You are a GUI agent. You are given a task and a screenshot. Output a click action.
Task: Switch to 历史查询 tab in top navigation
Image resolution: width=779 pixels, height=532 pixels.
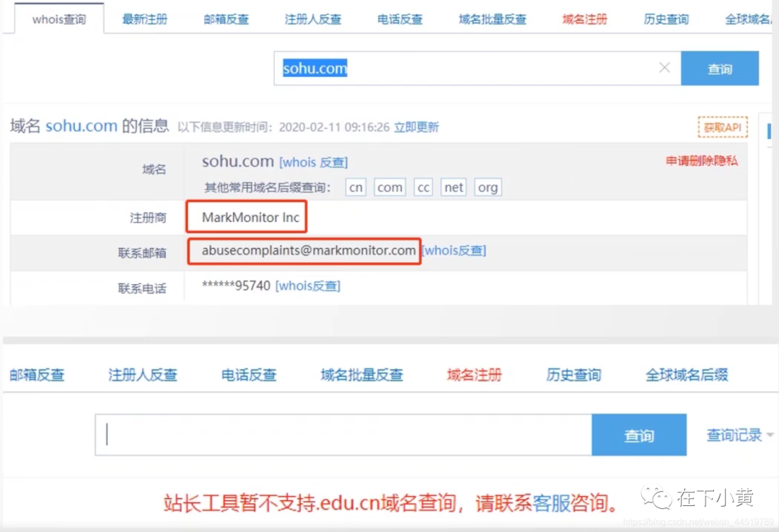[666, 19]
